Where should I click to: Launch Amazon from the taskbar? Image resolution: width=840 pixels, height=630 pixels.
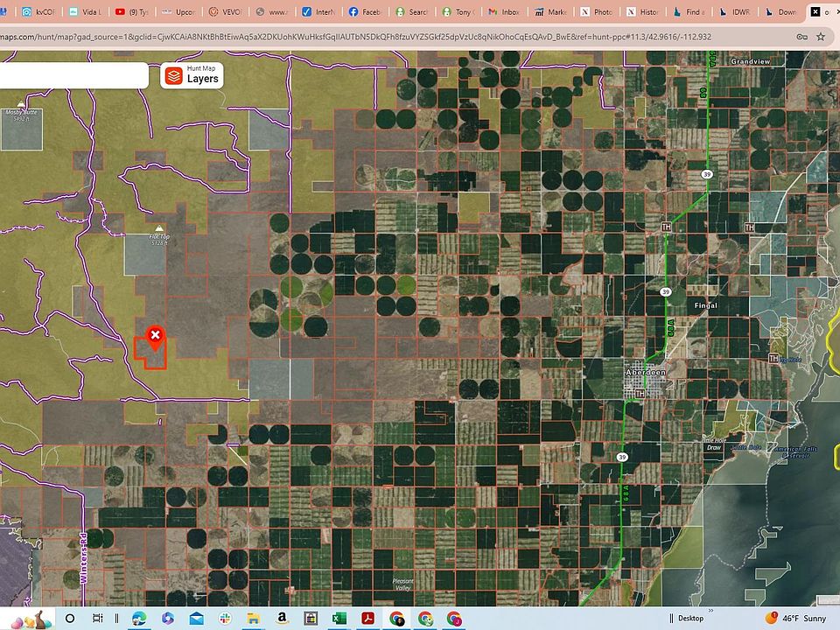281,618
